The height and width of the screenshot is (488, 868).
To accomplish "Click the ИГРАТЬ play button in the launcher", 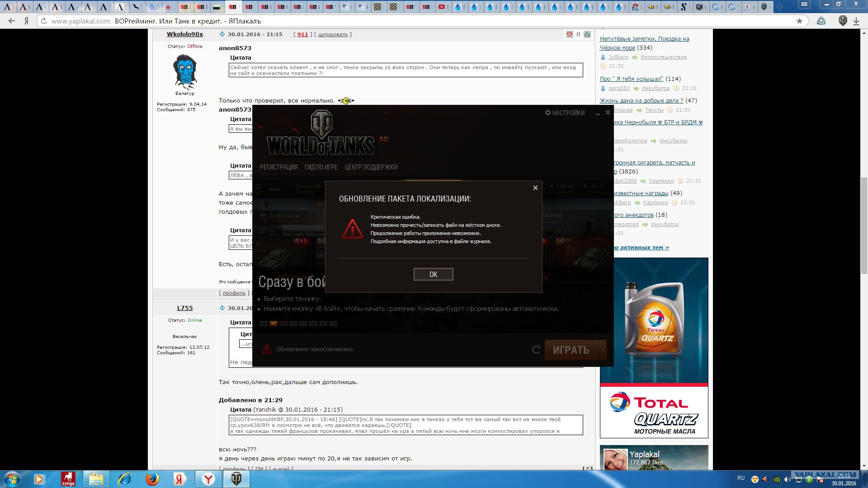I will [x=575, y=350].
